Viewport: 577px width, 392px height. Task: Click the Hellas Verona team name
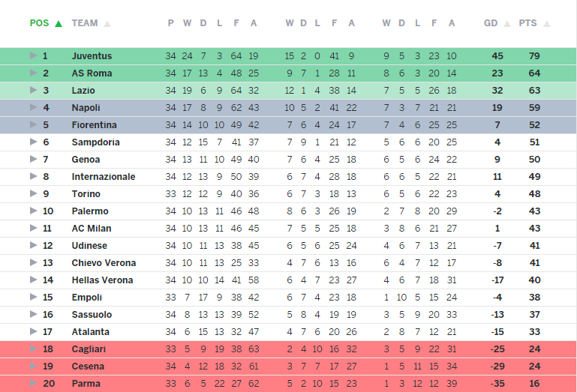coord(102,280)
